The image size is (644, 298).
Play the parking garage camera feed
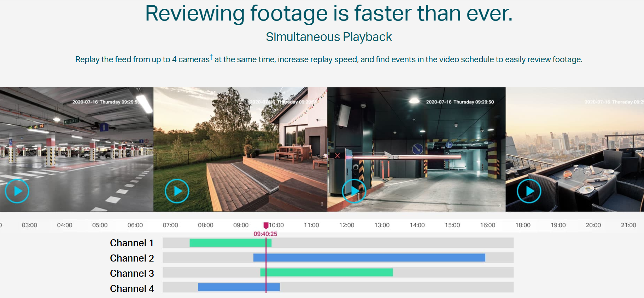[x=17, y=191]
